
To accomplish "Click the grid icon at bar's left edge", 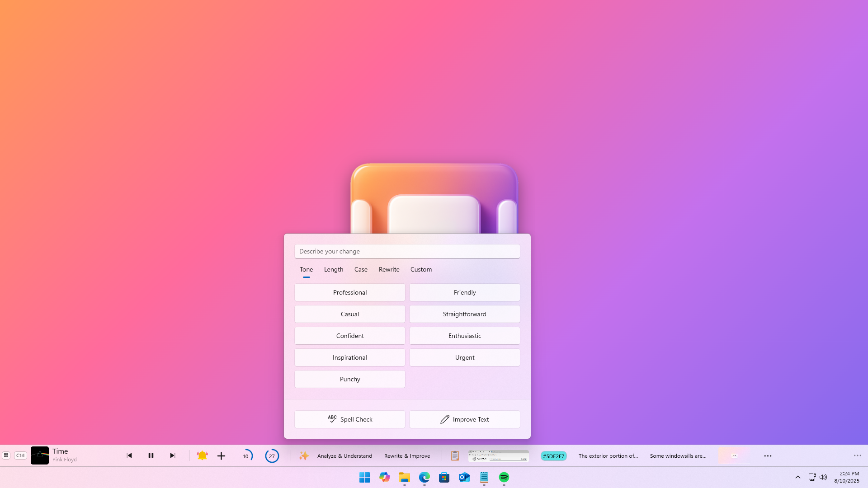I will tap(6, 455).
